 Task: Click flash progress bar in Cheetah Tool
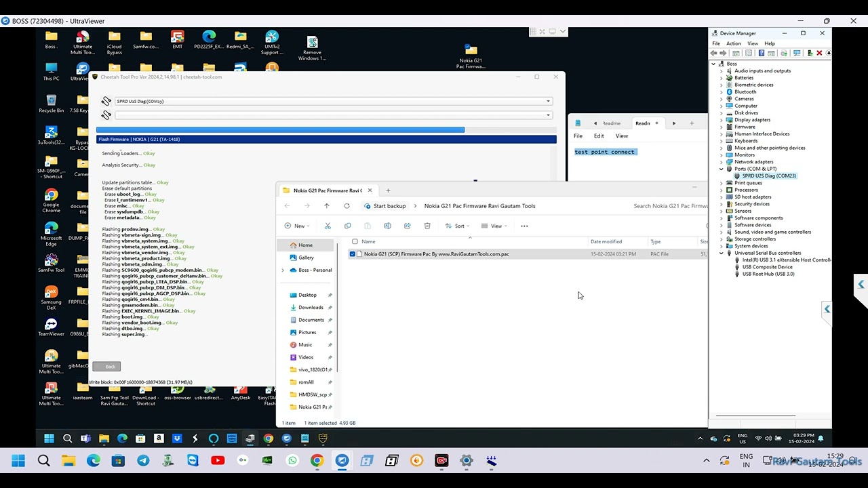click(326, 129)
